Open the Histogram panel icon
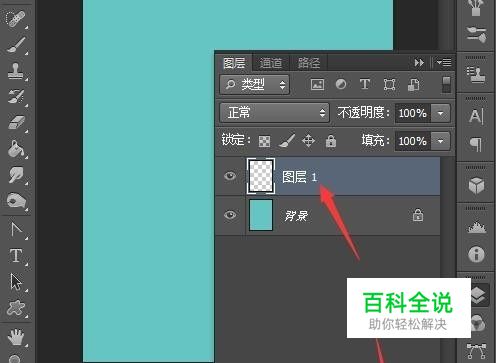 pyautogui.click(x=477, y=227)
